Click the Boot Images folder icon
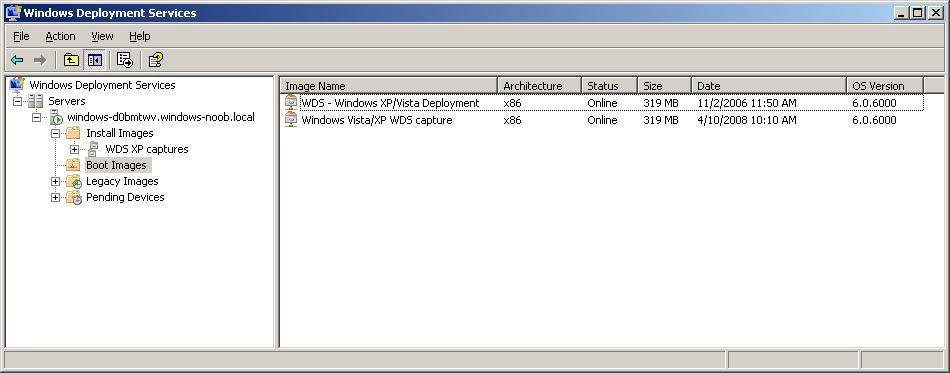 pos(73,165)
